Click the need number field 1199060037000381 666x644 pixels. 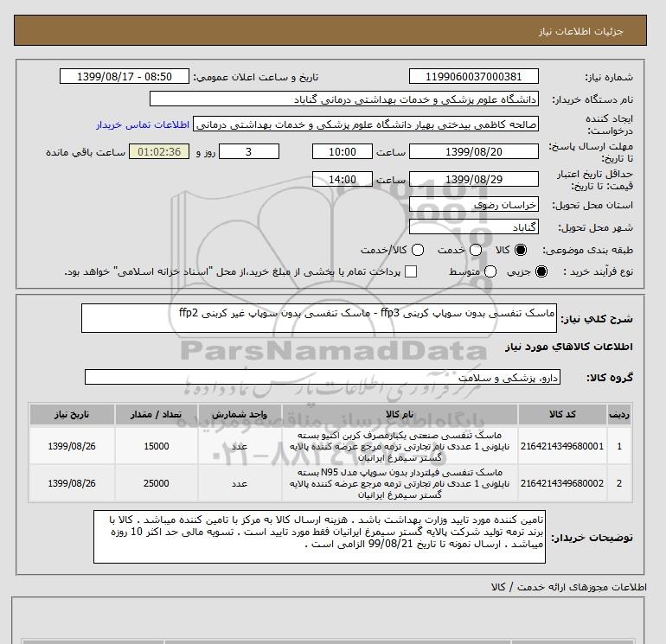click(x=474, y=76)
